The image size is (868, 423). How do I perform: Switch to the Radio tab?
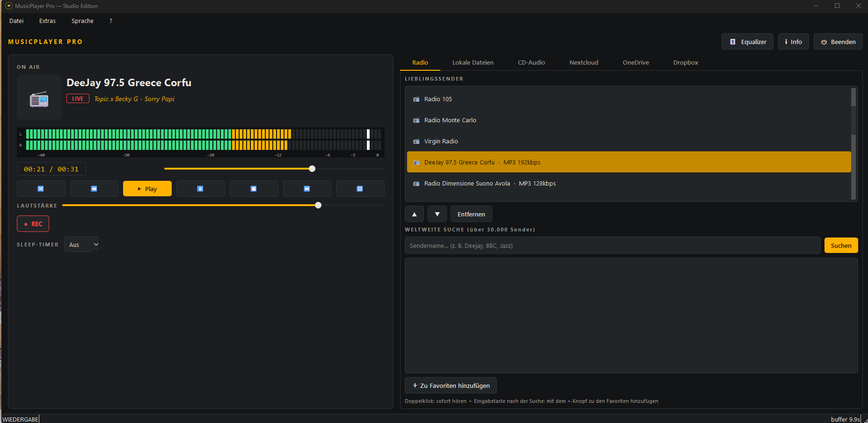point(420,62)
